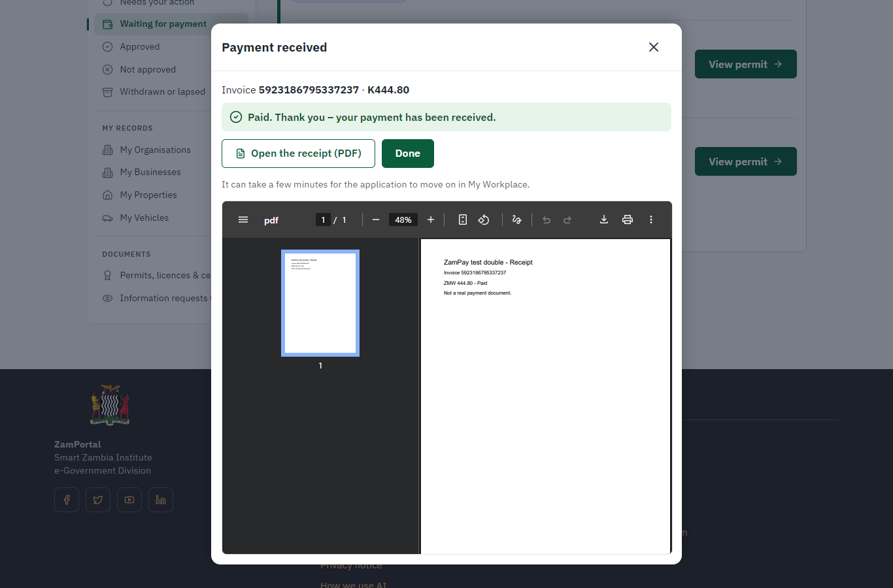
Task: Open the YouTube social link
Action: (x=129, y=500)
